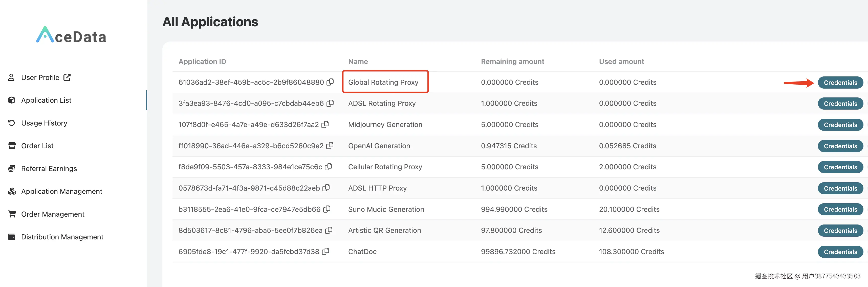868x287 pixels.
Task: Copy the Global Rotating Proxy application ID
Action: tap(330, 82)
